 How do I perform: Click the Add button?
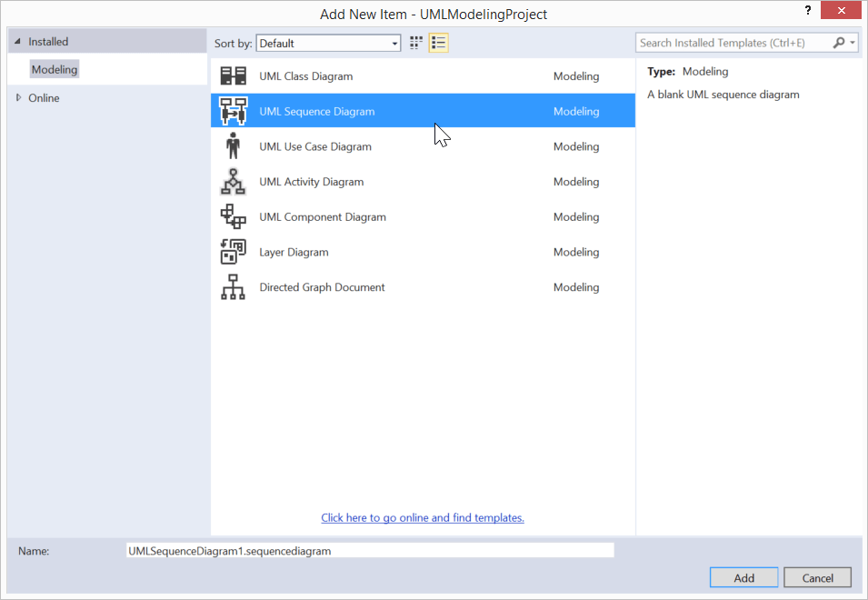point(743,577)
